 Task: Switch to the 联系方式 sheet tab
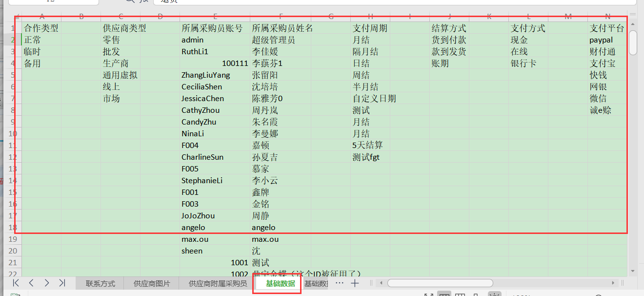click(x=100, y=283)
